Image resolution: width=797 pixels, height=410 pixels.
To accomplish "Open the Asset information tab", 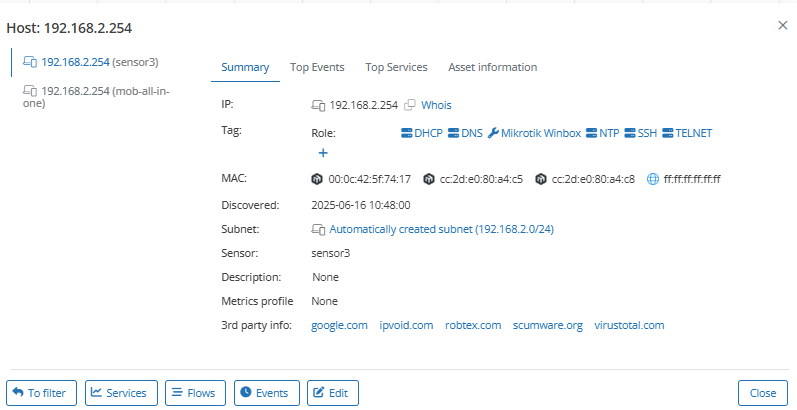I will point(492,67).
